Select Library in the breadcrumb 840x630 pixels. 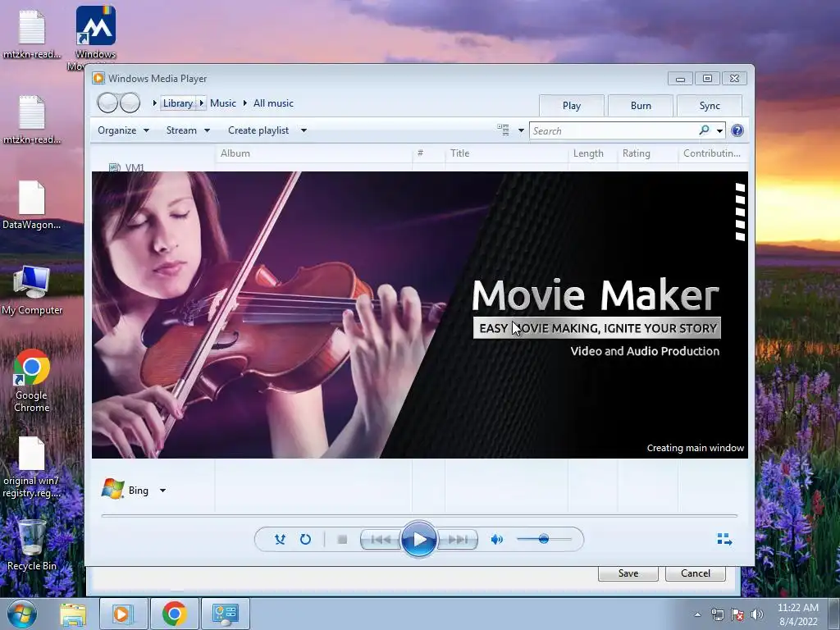[178, 103]
